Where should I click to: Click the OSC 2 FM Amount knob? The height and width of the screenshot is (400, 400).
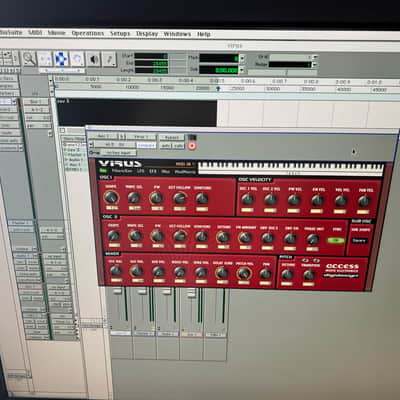click(245, 238)
